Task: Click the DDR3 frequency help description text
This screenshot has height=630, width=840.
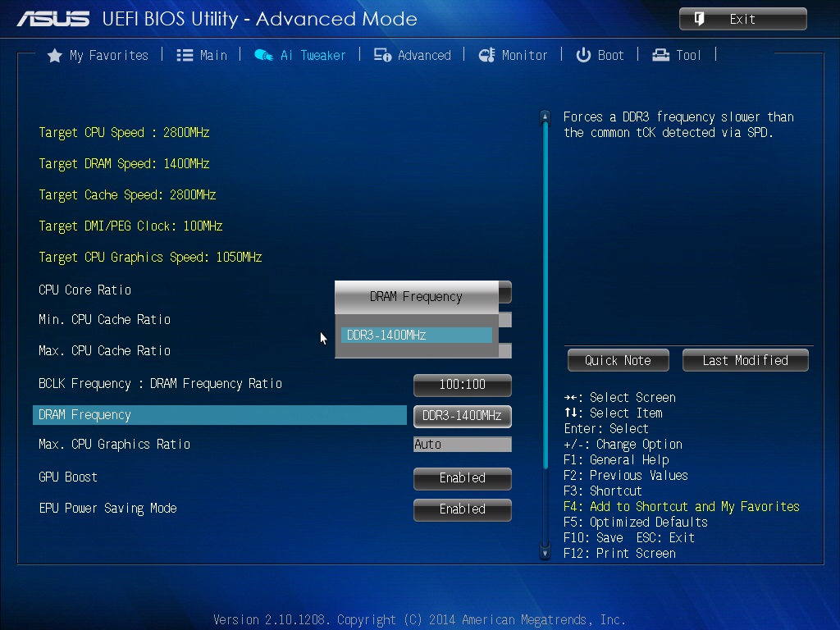Action: (678, 125)
